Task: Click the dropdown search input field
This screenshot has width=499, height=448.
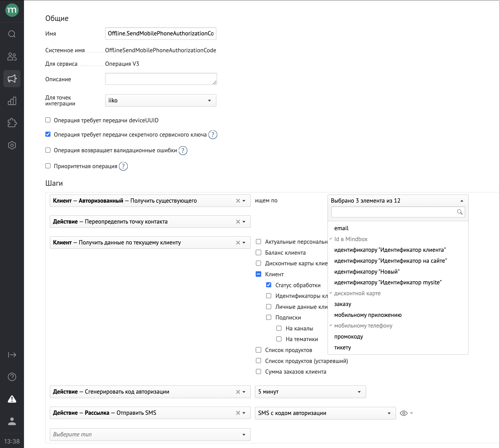Action: click(398, 212)
